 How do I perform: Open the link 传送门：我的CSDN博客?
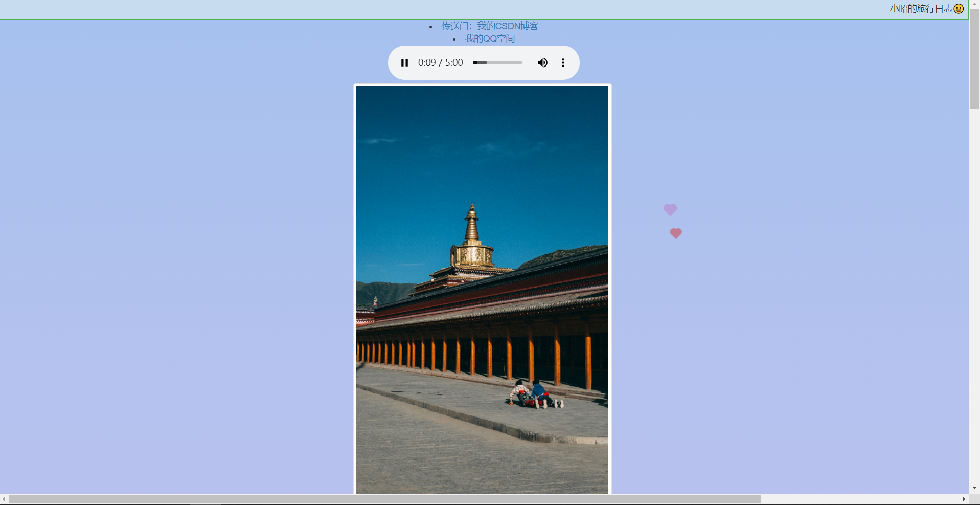coord(490,26)
